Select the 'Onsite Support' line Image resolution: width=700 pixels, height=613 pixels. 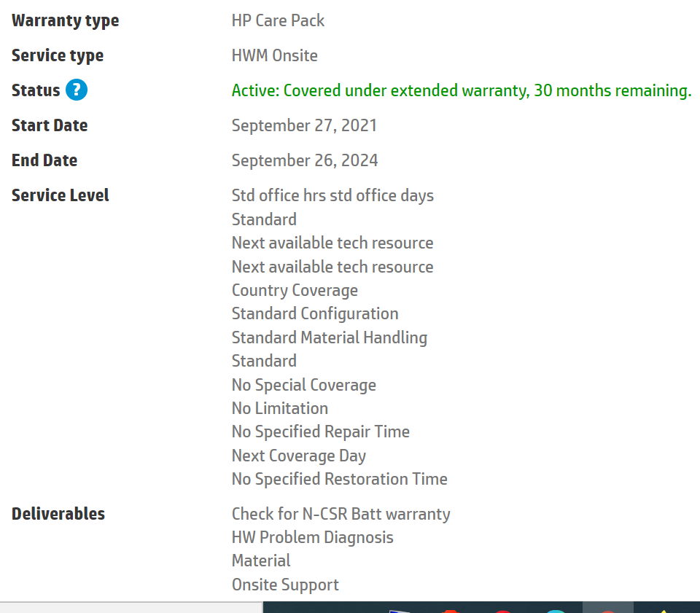pyautogui.click(x=285, y=585)
